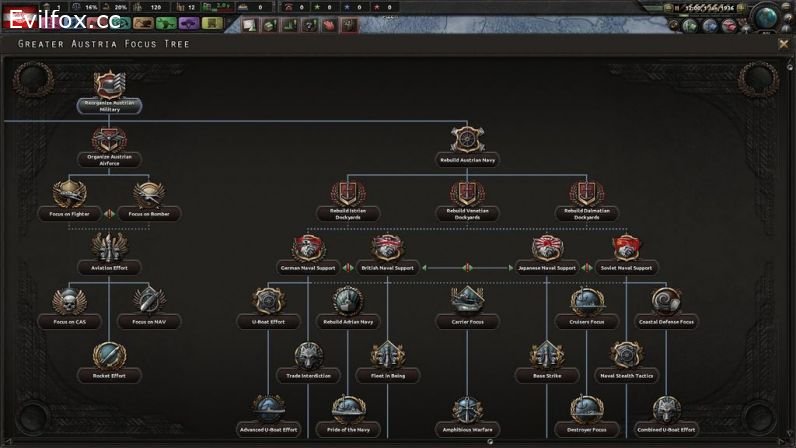This screenshot has width=796, height=448.
Task: Select the Reorganize Austrian Military focus icon
Action: [109, 84]
